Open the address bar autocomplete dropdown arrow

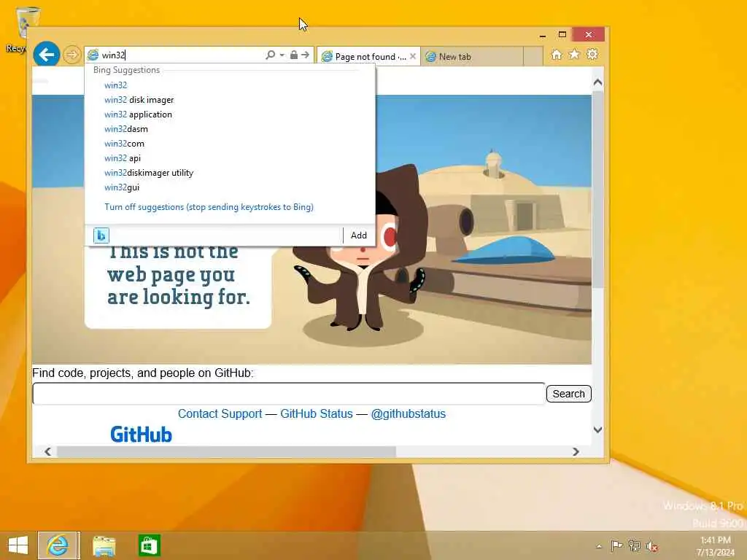coord(282,55)
